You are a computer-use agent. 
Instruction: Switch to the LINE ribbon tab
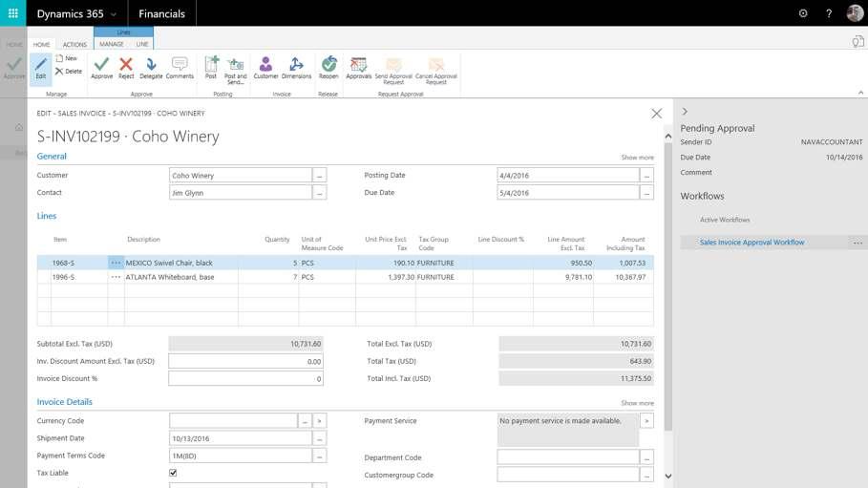point(142,44)
